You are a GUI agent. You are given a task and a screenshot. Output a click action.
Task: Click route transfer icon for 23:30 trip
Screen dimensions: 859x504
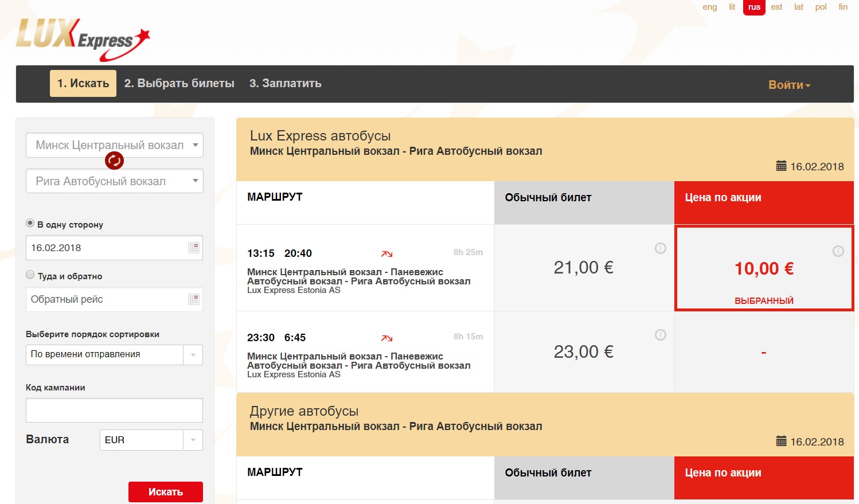(387, 338)
